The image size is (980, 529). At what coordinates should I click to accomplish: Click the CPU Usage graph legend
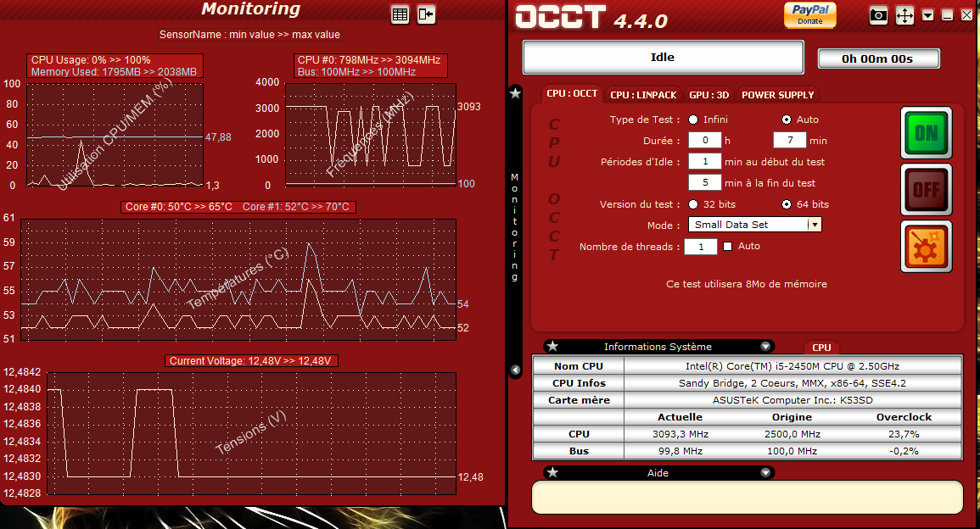(115, 65)
